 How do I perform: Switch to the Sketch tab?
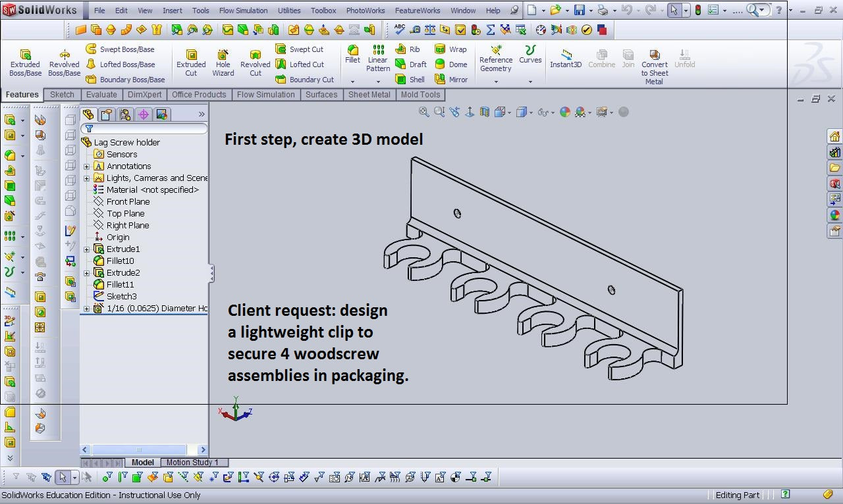62,95
